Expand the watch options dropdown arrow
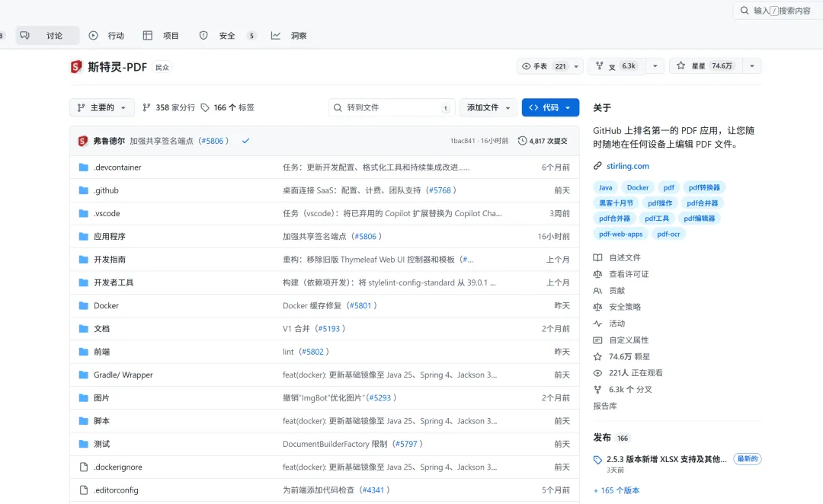Screen dimensions: 823x504 click(x=576, y=66)
